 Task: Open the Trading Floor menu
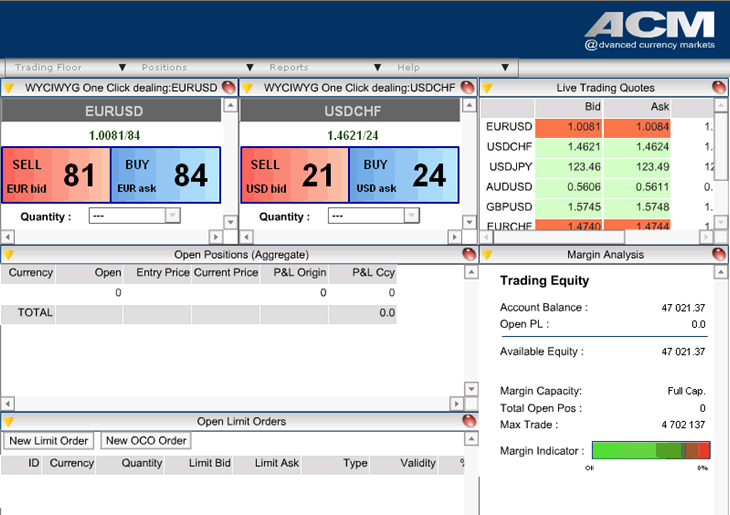tap(69, 68)
